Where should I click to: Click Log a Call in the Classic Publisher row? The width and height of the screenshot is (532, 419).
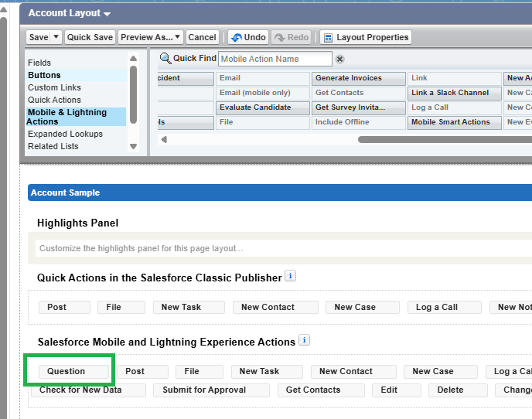(445, 307)
